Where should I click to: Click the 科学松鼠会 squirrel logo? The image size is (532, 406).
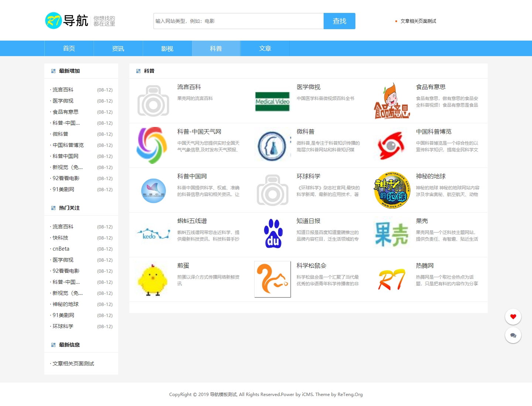coord(272,279)
